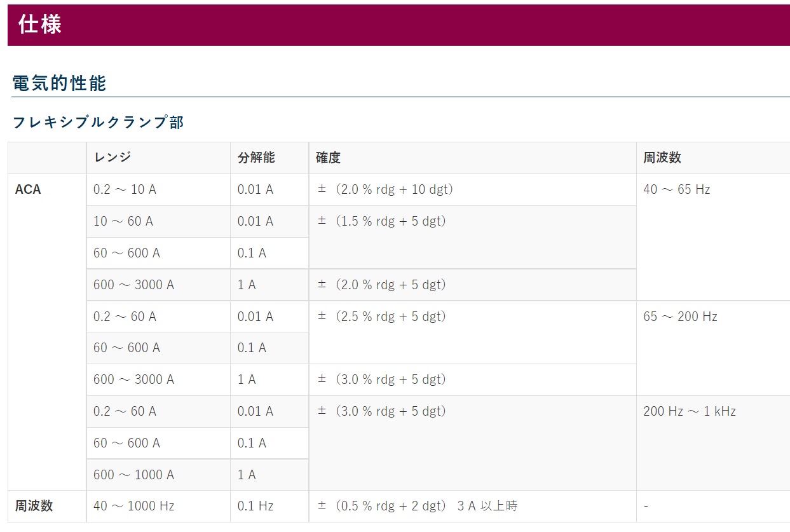Click the レンジ column header
The width and height of the screenshot is (790, 532).
click(158, 158)
